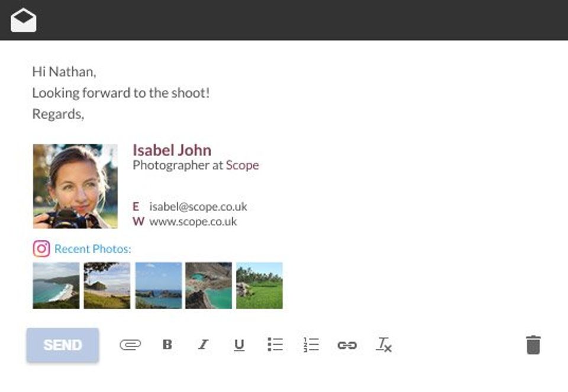Open the green field palm trees thumbnail

tap(259, 286)
